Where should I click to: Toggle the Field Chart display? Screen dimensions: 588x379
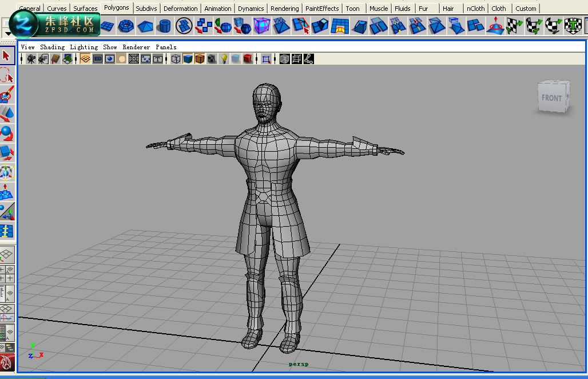pyautogui.click(x=133, y=59)
